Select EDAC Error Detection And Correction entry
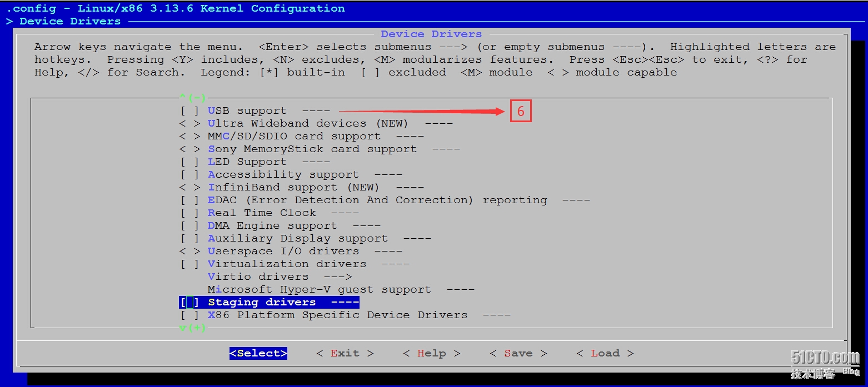 coord(399,200)
